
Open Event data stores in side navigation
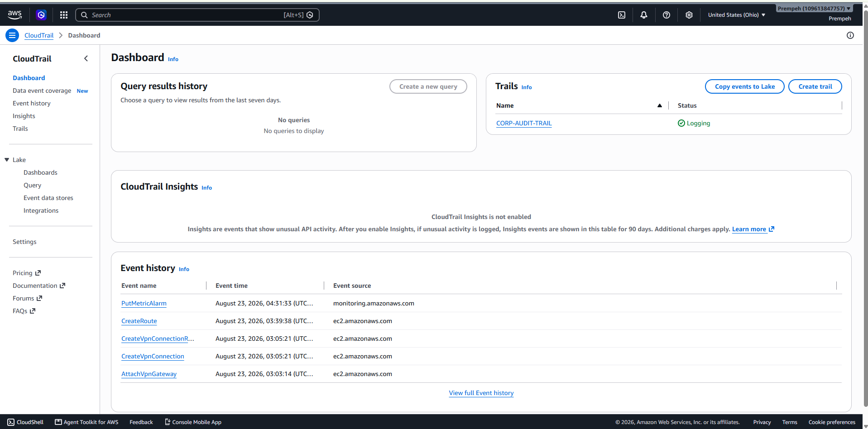coord(48,198)
